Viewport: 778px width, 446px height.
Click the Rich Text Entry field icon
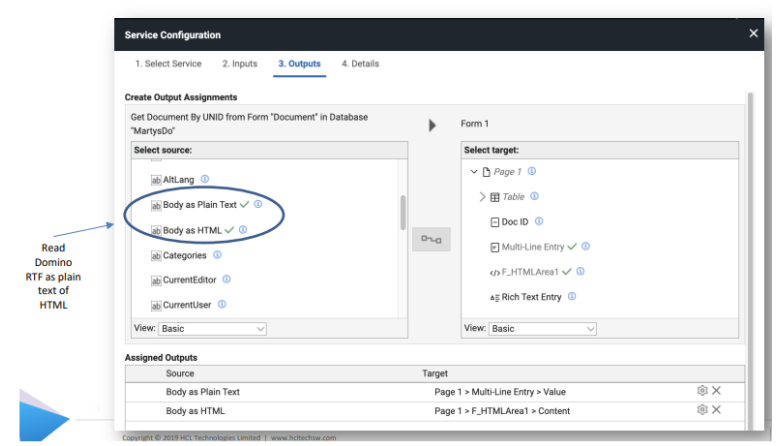click(x=495, y=298)
